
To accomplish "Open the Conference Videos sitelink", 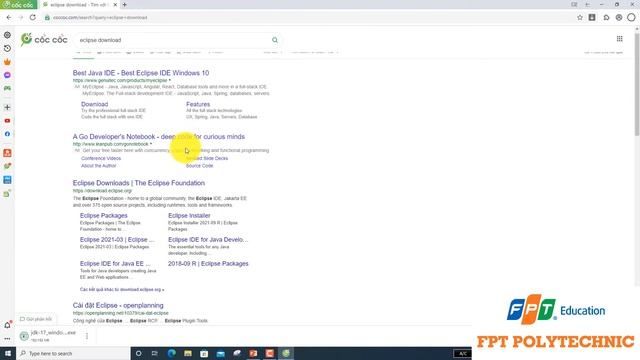I will 101,158.
